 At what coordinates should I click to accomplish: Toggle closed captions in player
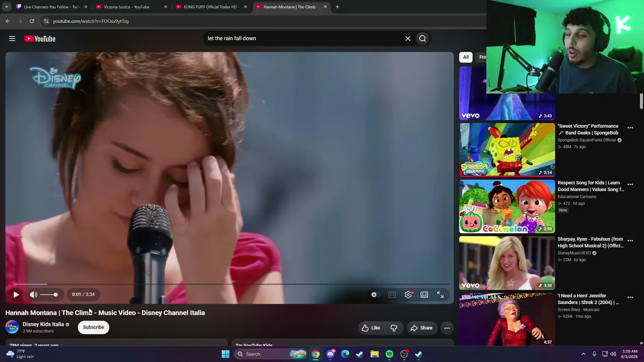point(392,295)
